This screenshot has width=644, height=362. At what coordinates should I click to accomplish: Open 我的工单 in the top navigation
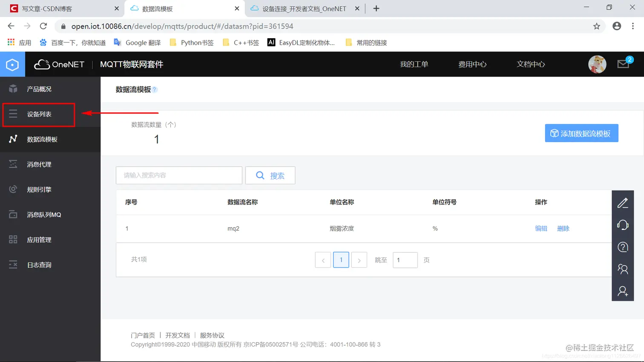(x=414, y=64)
